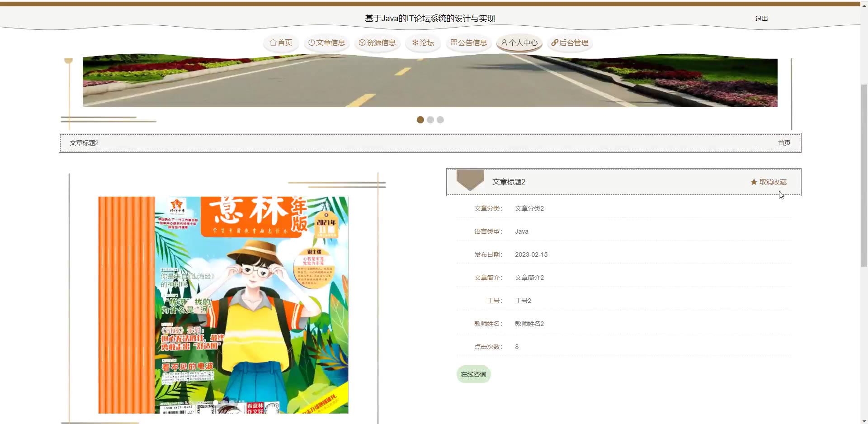Click the 首页 breadcrumb link
The image size is (868, 424).
point(784,143)
